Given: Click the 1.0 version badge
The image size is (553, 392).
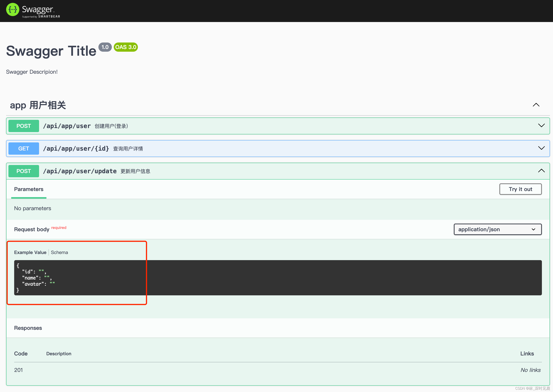Looking at the screenshot, I should (x=105, y=47).
